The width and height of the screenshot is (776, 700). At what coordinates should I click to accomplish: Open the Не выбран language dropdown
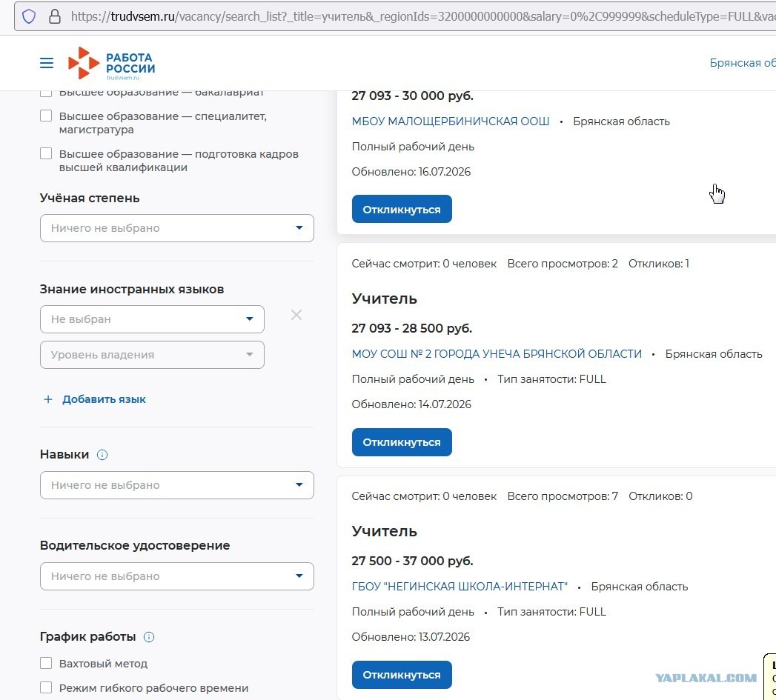point(152,319)
